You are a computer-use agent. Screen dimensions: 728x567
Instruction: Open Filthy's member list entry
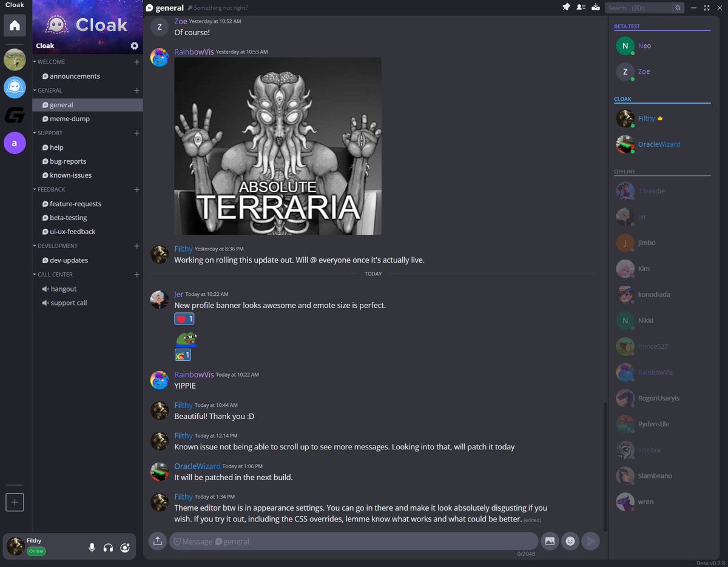663,118
